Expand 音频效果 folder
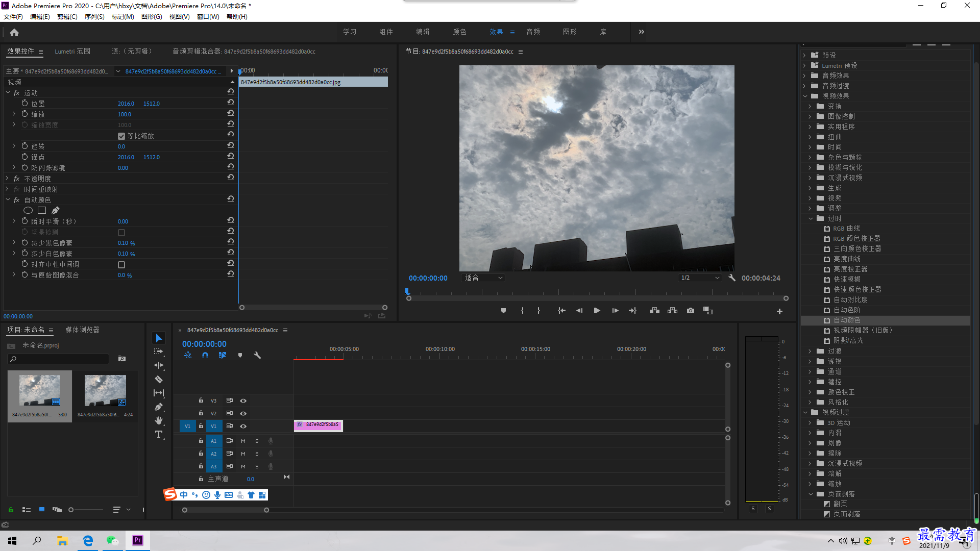980x551 pixels. click(804, 76)
